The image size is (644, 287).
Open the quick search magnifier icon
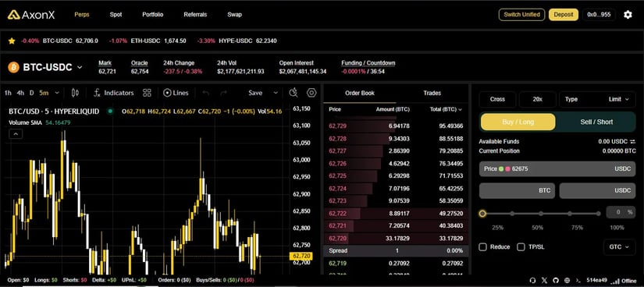tap(294, 93)
